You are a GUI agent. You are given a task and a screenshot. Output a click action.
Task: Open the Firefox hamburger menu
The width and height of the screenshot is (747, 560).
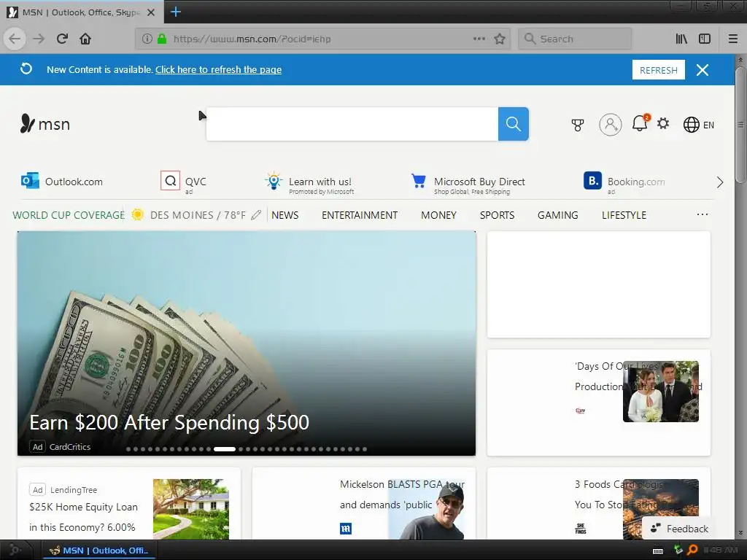732,39
